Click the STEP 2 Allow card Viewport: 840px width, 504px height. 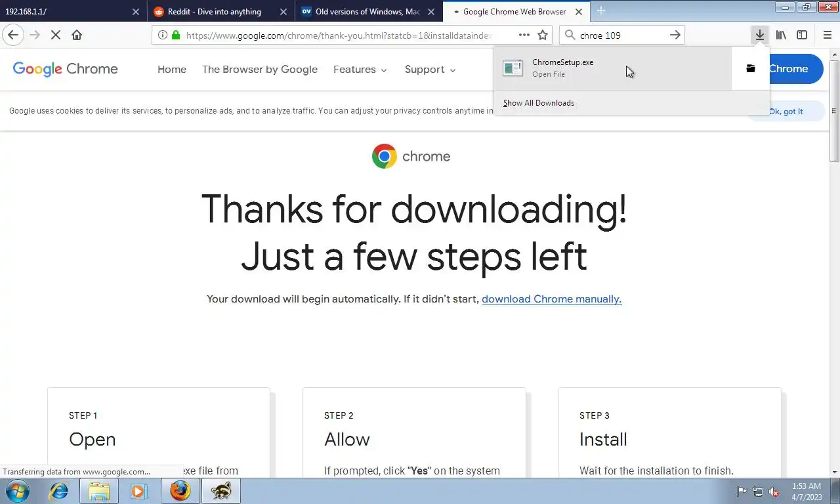pos(414,433)
